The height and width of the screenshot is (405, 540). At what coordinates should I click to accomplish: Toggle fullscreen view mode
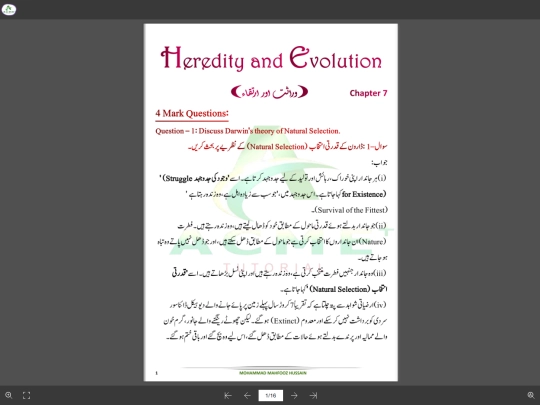[x=27, y=395]
